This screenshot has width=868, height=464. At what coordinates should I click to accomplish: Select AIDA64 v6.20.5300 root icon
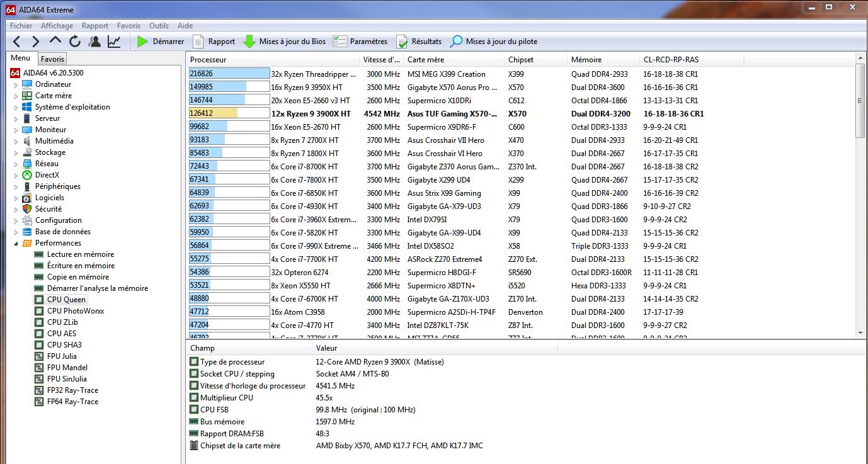[x=15, y=73]
